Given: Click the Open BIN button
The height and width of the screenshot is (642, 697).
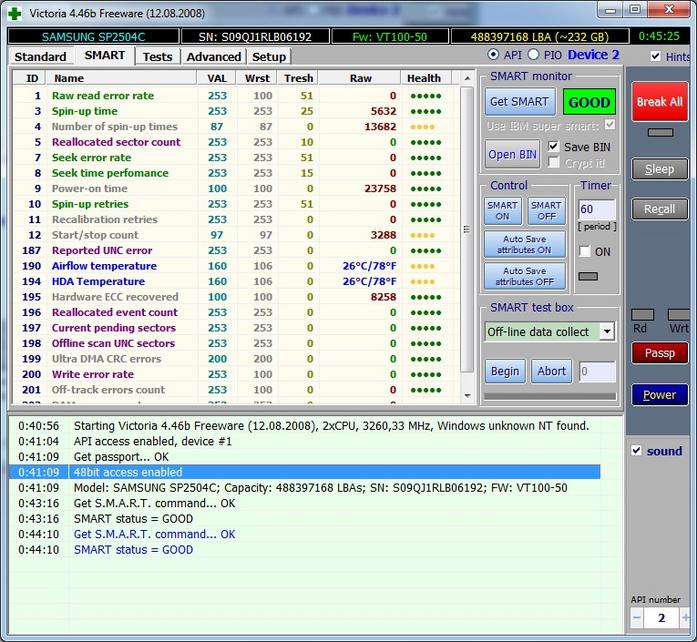Looking at the screenshot, I should point(513,154).
